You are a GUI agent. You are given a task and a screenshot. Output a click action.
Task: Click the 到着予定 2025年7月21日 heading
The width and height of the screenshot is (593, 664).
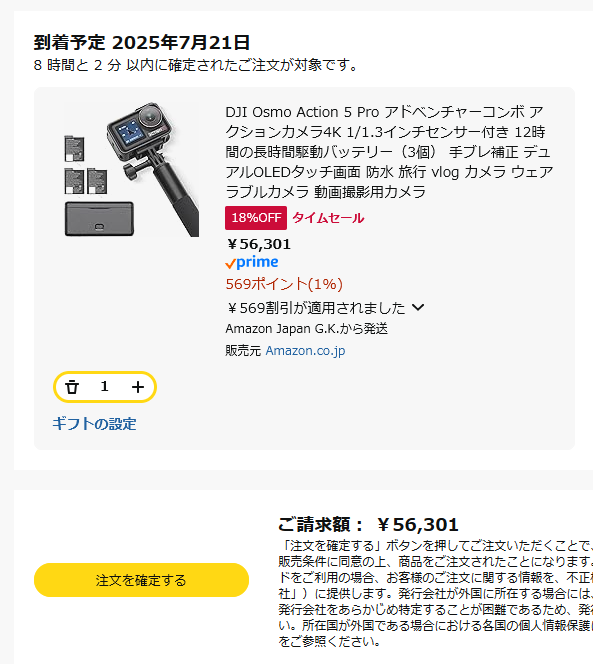141,42
